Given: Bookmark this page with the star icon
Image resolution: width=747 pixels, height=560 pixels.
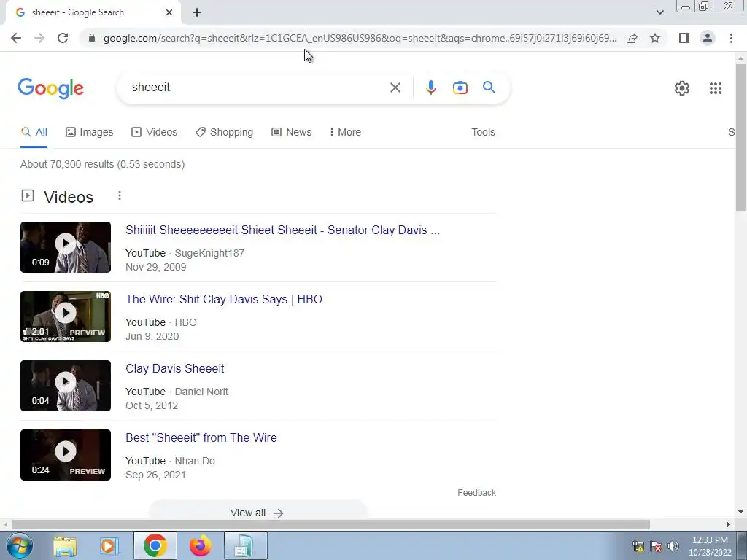Looking at the screenshot, I should click(x=655, y=38).
